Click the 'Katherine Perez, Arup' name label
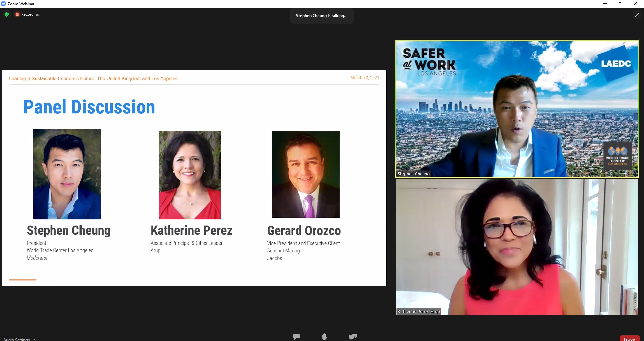Screen dimensions: 644x341 419,311
